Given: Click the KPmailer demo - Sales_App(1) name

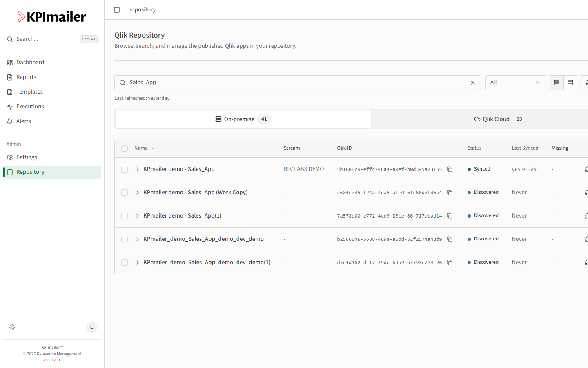Looking at the screenshot, I should 183,215.
